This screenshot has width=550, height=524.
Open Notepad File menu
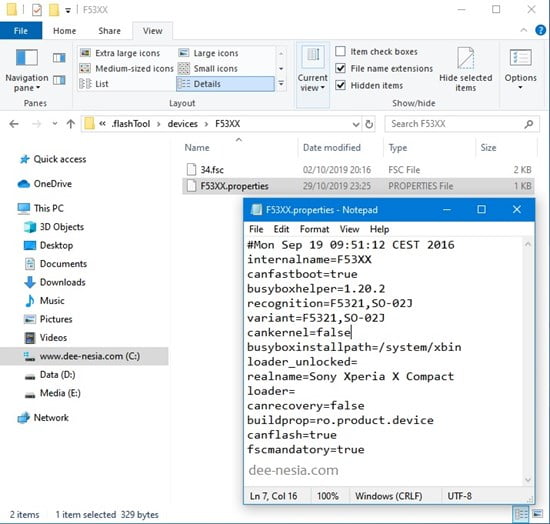click(x=256, y=229)
